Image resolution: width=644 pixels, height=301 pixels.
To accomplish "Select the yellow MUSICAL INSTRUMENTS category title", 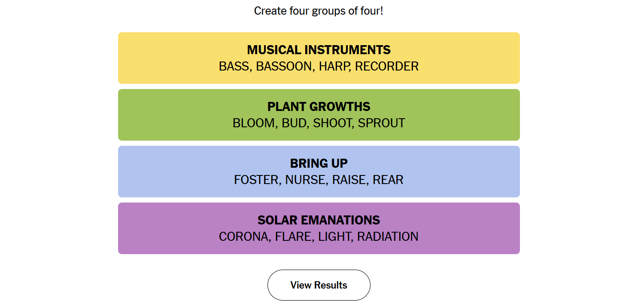I will tap(319, 50).
